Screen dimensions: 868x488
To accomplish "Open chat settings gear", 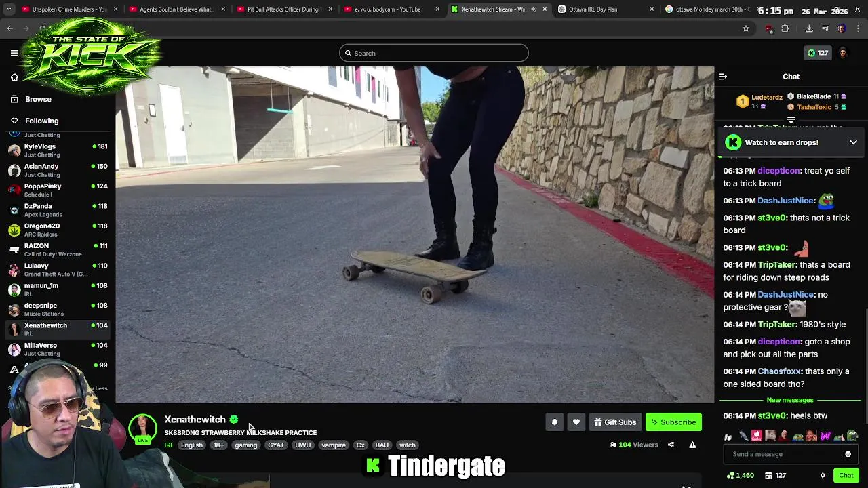I will [x=823, y=476].
